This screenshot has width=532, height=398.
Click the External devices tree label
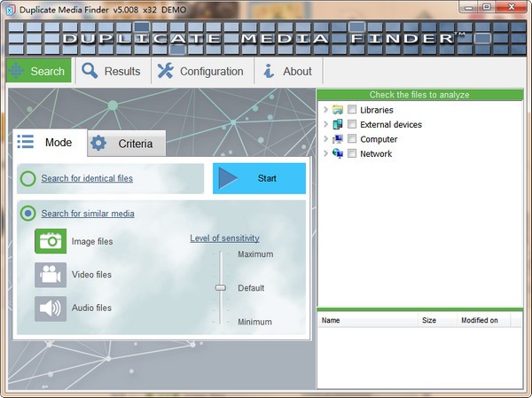(x=391, y=124)
